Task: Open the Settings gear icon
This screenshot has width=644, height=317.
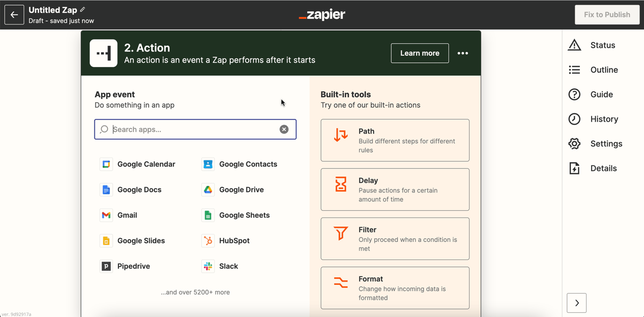Action: click(x=574, y=143)
